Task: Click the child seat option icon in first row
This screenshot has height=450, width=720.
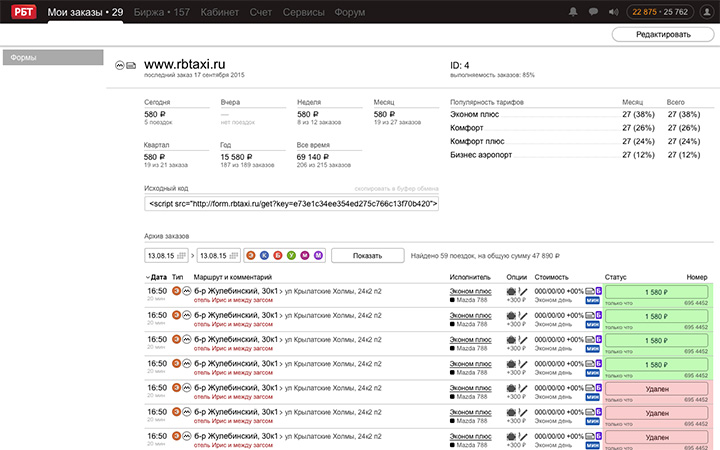Action: 511,291
